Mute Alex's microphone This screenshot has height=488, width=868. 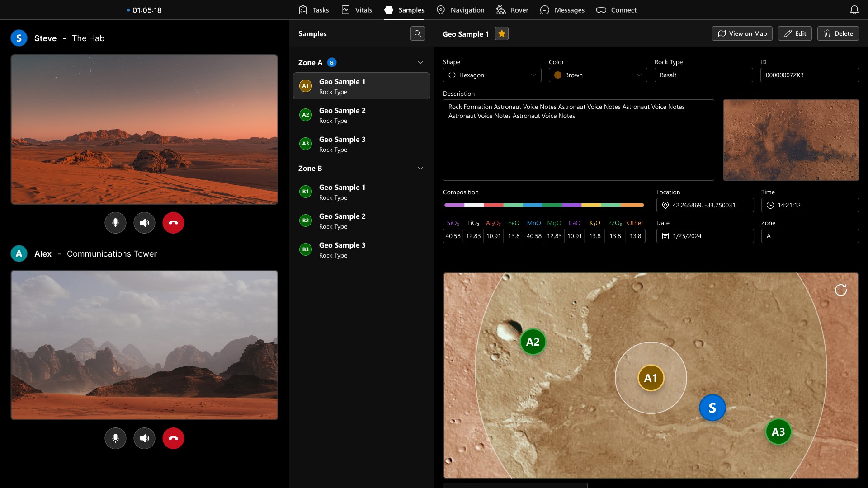tap(115, 438)
